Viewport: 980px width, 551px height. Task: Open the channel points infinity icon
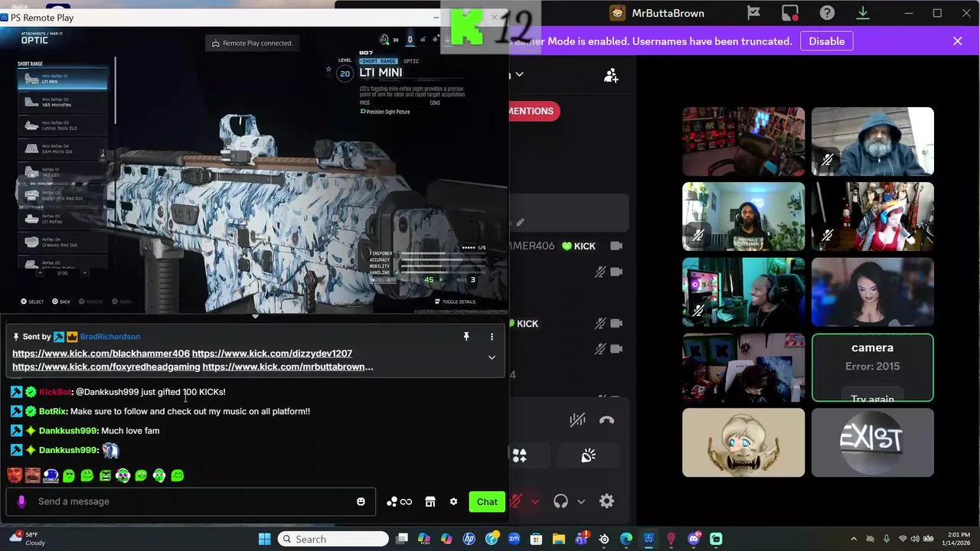400,502
